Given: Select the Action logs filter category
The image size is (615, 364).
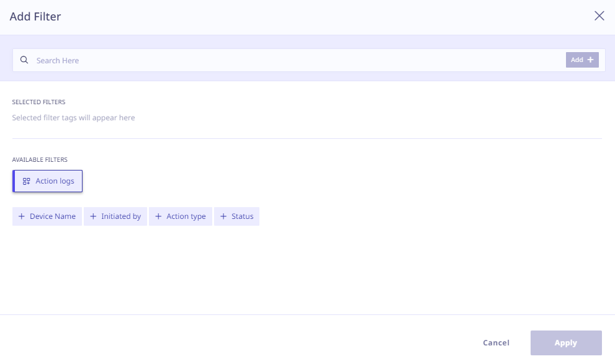Looking at the screenshot, I should (x=47, y=181).
